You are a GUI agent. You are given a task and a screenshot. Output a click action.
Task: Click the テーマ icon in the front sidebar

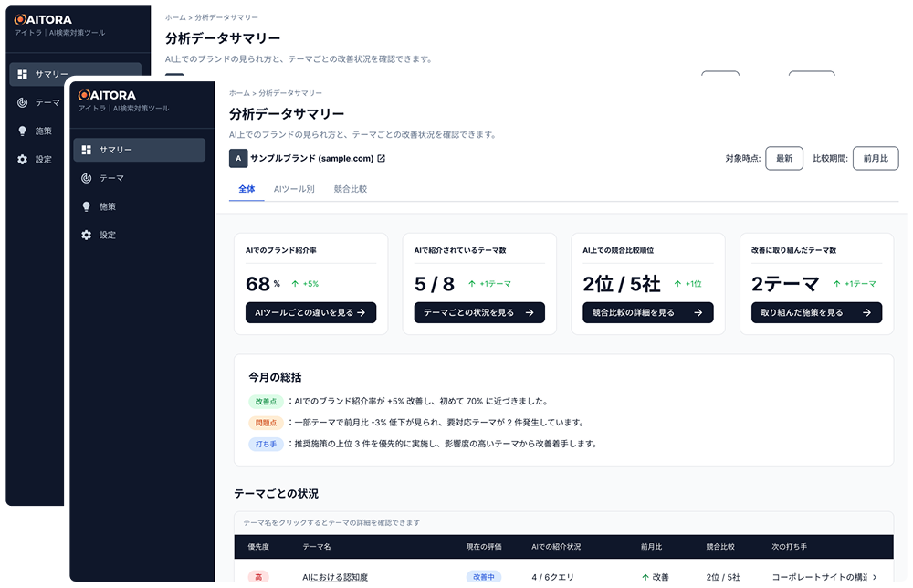coord(86,178)
